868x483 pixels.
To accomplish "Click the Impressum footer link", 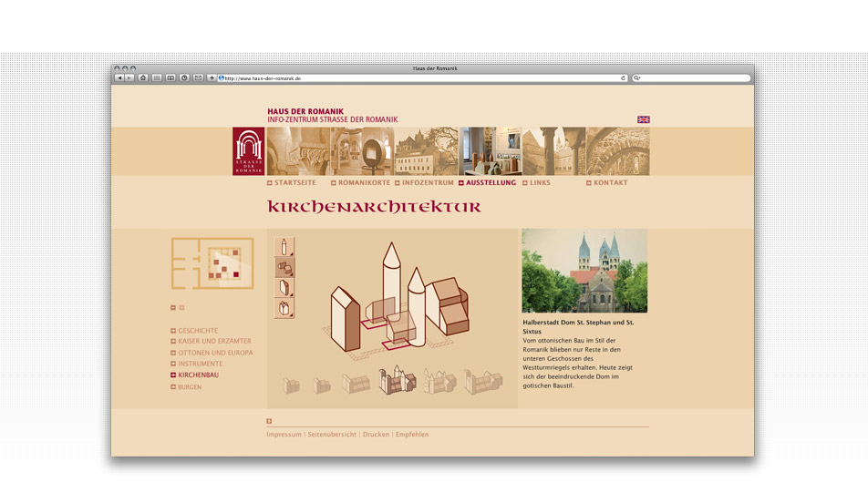I will [x=284, y=435].
